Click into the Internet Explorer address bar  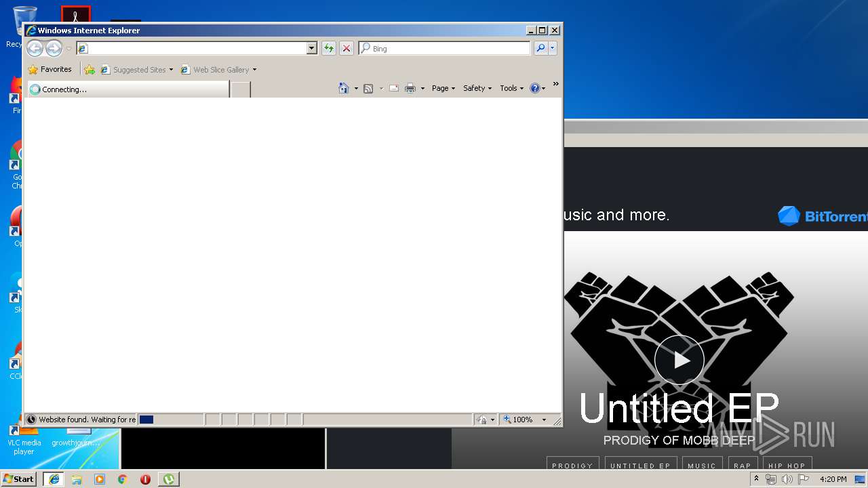pyautogui.click(x=191, y=48)
